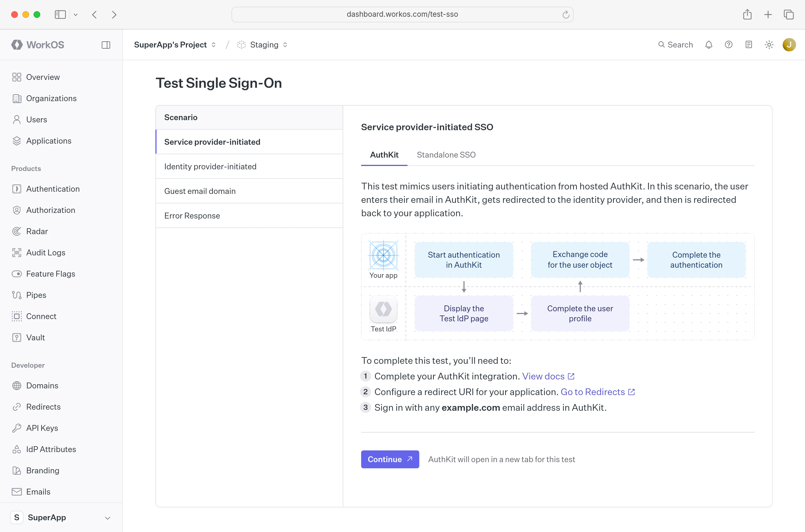The image size is (805, 532).
Task: Click 'Exchange code for the user object' box
Action: tap(580, 260)
